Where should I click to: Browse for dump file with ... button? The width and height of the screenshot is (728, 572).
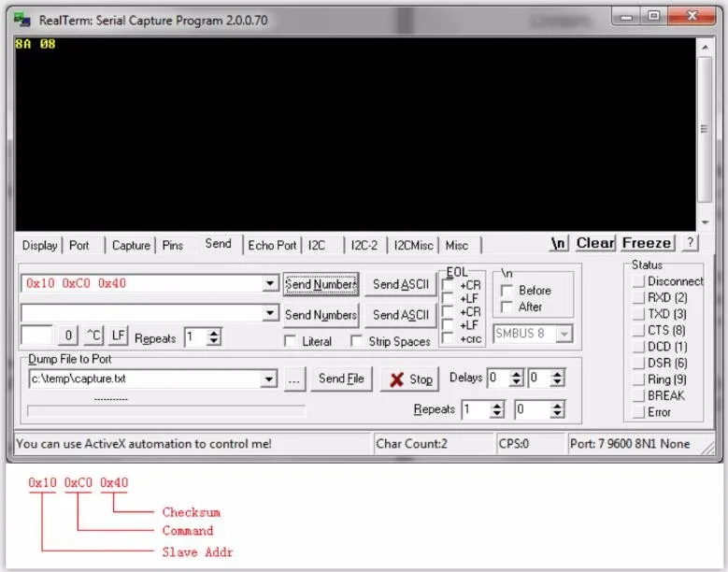[x=294, y=379]
